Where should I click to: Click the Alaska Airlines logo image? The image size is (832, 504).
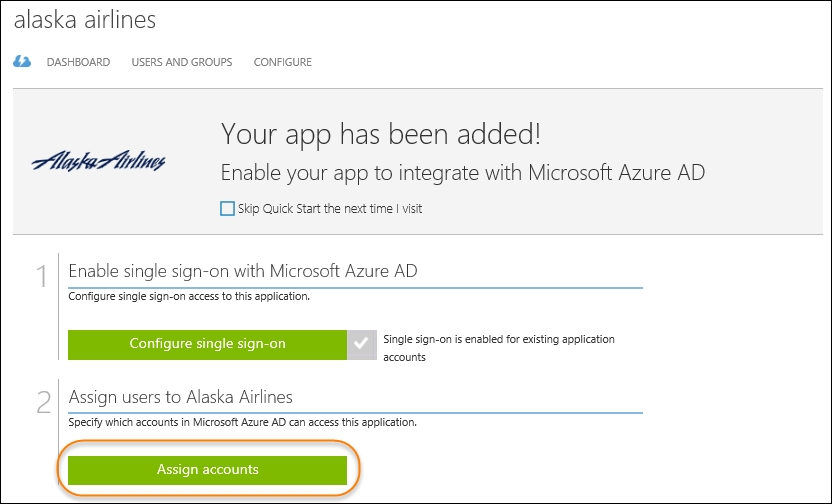click(x=99, y=161)
